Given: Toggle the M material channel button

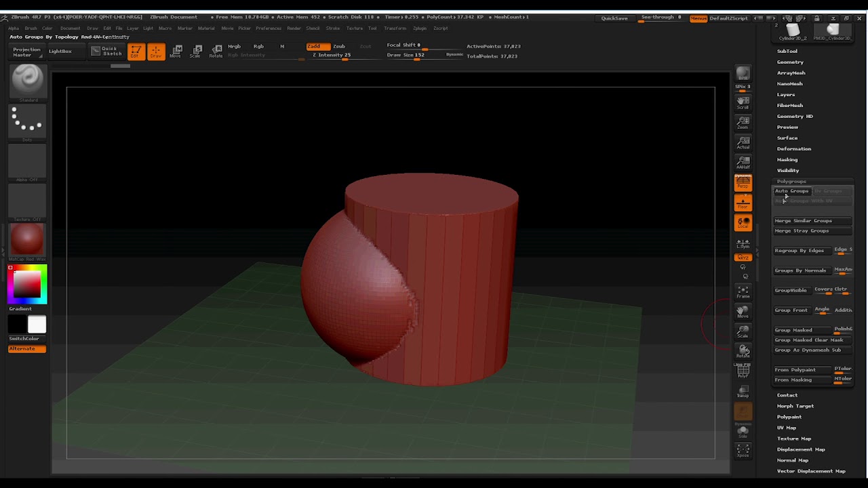Looking at the screenshot, I should (x=282, y=46).
